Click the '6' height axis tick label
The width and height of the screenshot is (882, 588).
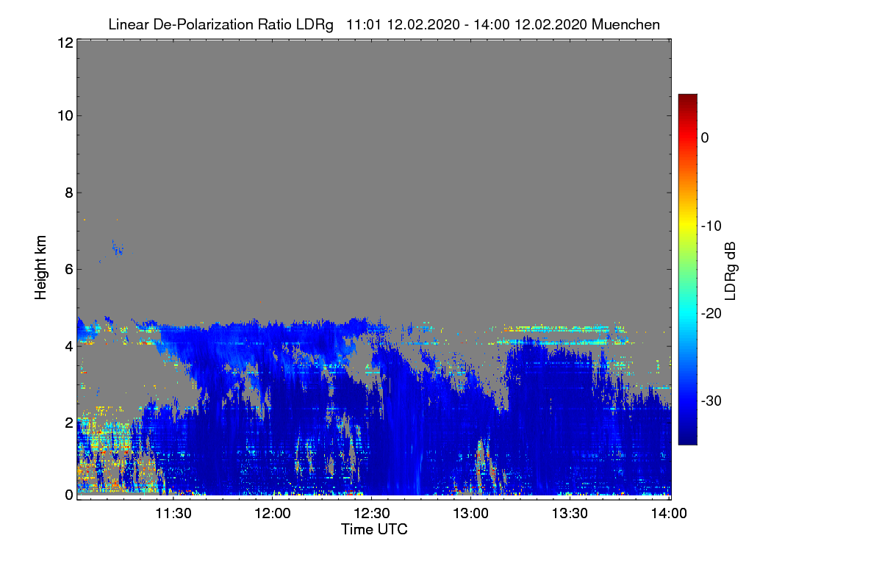68,270
